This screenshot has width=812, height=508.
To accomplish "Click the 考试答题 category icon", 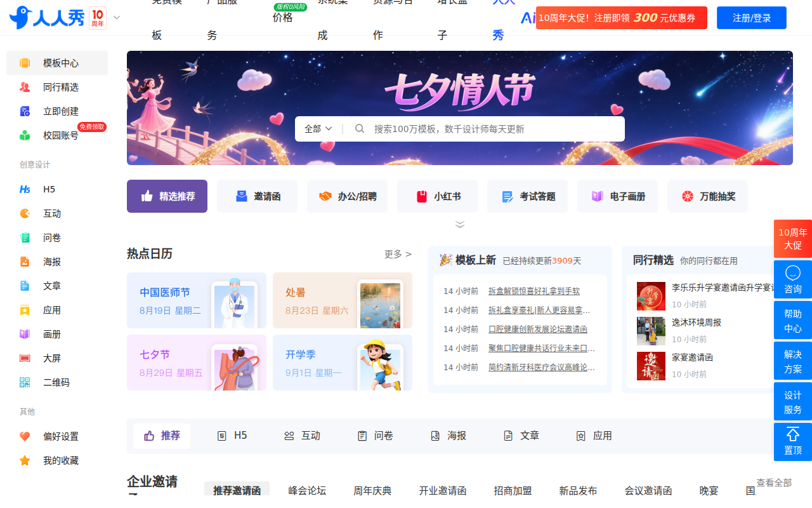I will click(x=507, y=196).
